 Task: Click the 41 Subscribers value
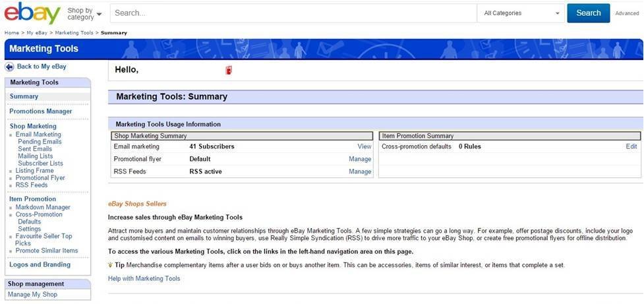pyautogui.click(x=212, y=146)
